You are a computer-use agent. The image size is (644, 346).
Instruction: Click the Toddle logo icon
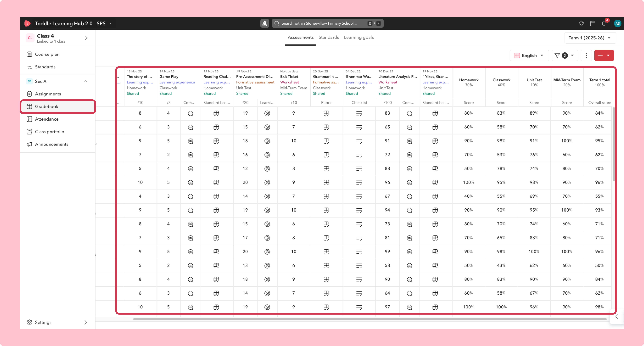(x=27, y=23)
